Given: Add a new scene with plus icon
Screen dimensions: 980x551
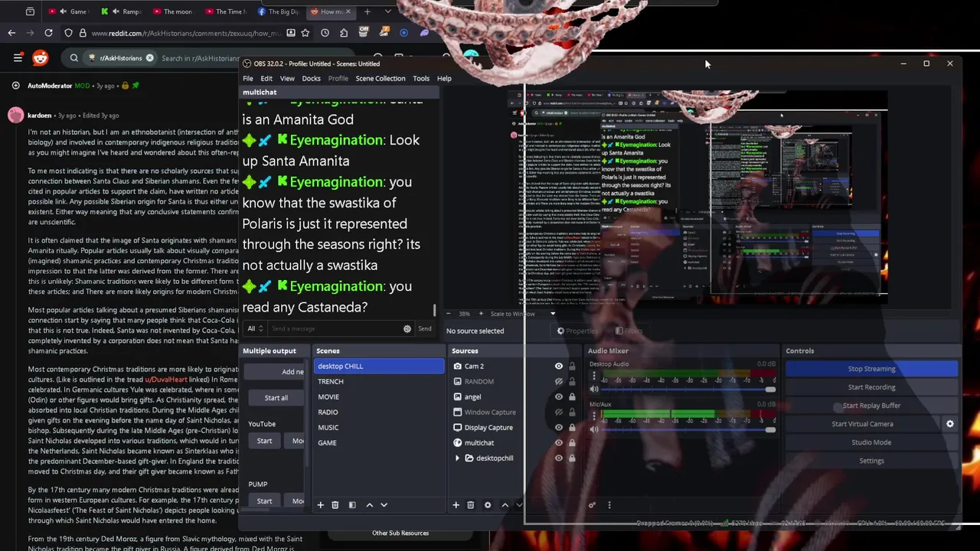Looking at the screenshot, I should coord(321,505).
